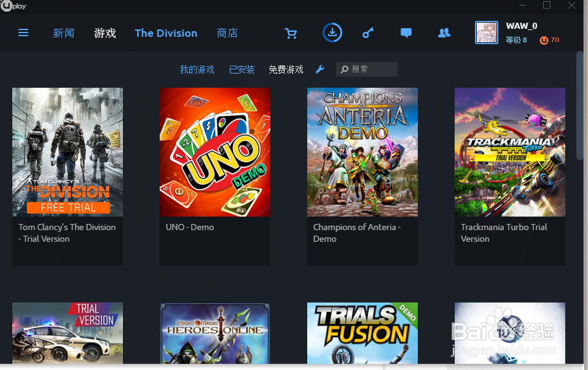Open the Trials Fusion Demo cover

click(363, 333)
